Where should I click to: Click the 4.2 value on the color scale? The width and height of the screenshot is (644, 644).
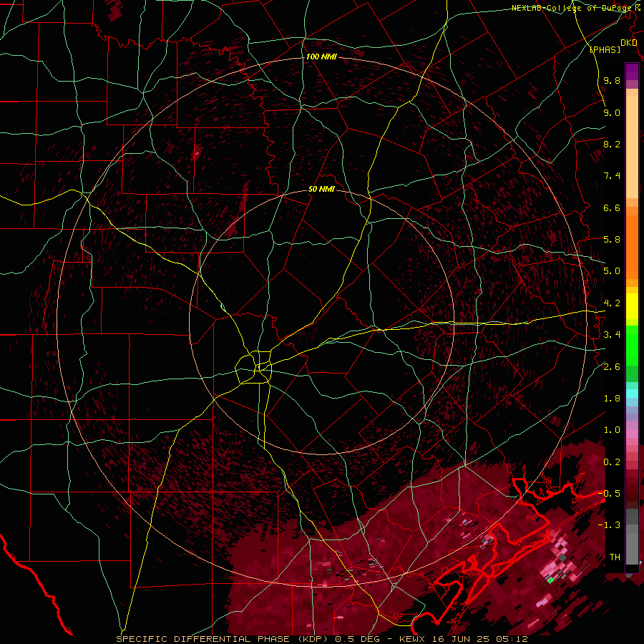tap(612, 303)
